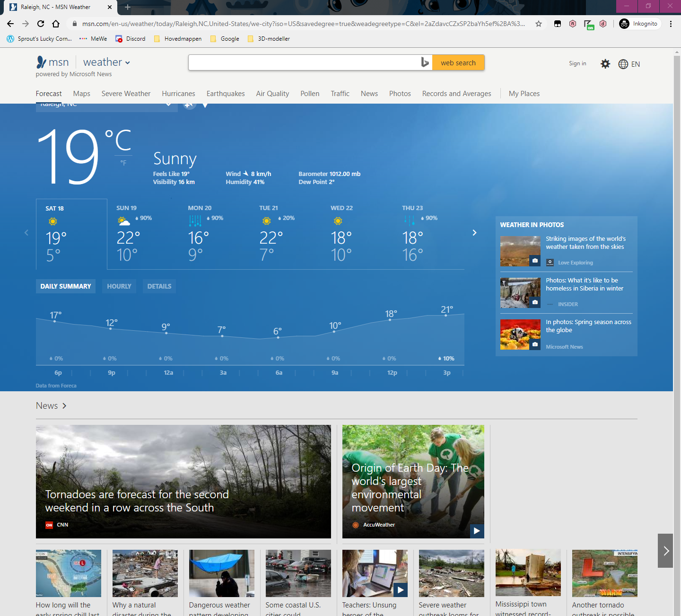Open the Discord bookmark
The height and width of the screenshot is (616, 681).
click(131, 39)
